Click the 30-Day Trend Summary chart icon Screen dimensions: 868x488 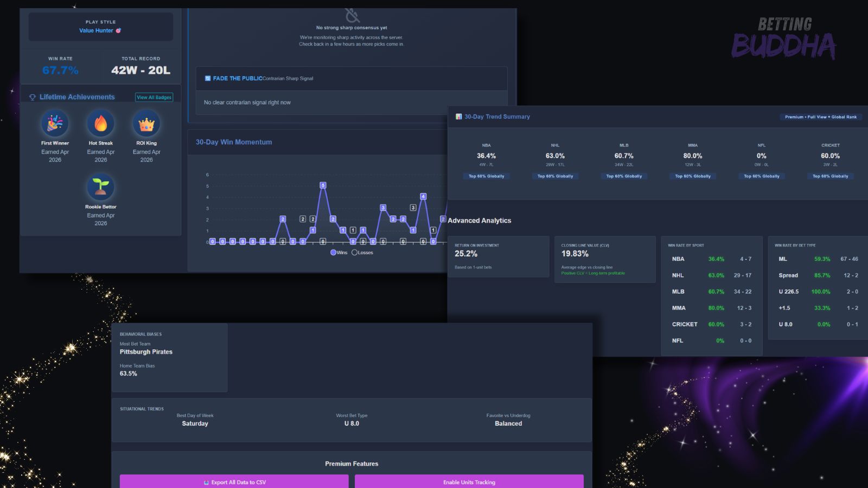click(458, 117)
